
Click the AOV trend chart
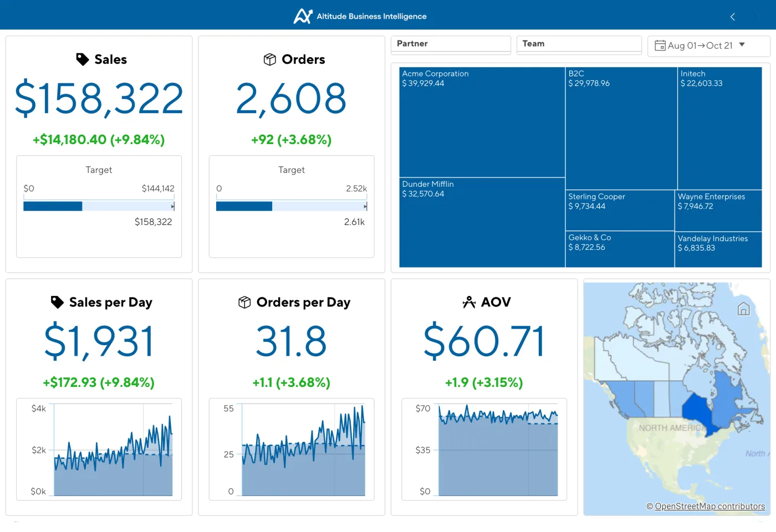click(498, 450)
